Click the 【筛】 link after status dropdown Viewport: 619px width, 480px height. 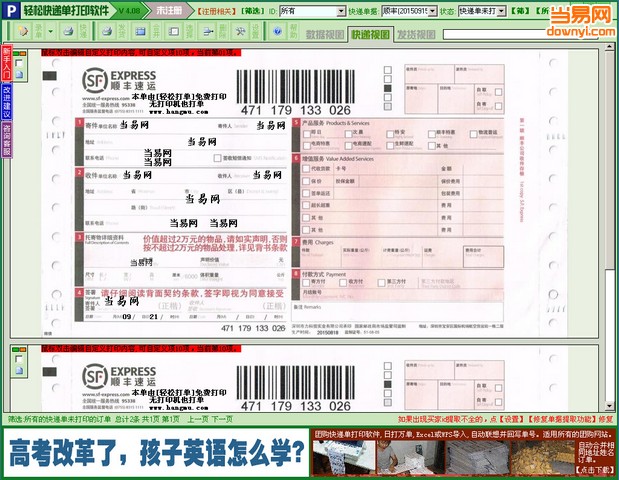[520, 11]
